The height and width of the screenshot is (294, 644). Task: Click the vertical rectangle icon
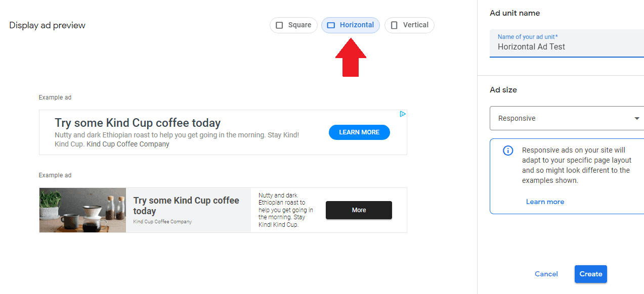(x=395, y=25)
